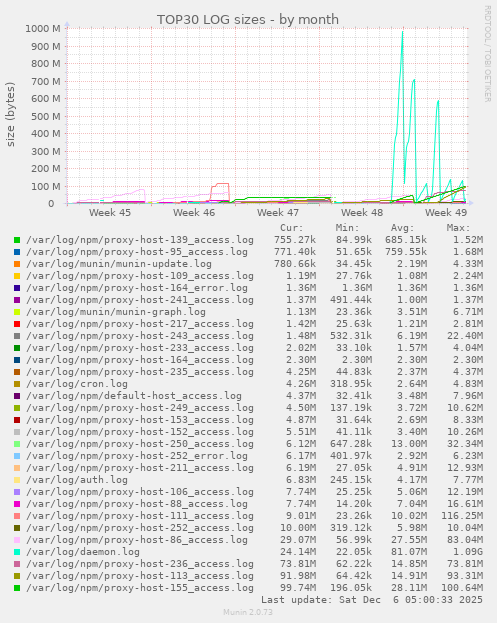This screenshot has width=497, height=623.
Task: Click the light blue swatch for proxy-host-252_error.log
Action: point(17,456)
